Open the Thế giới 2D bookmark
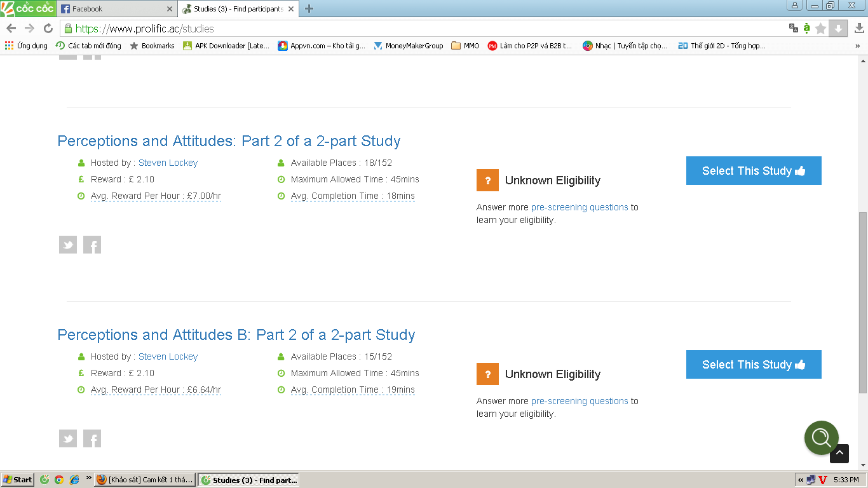 click(722, 46)
